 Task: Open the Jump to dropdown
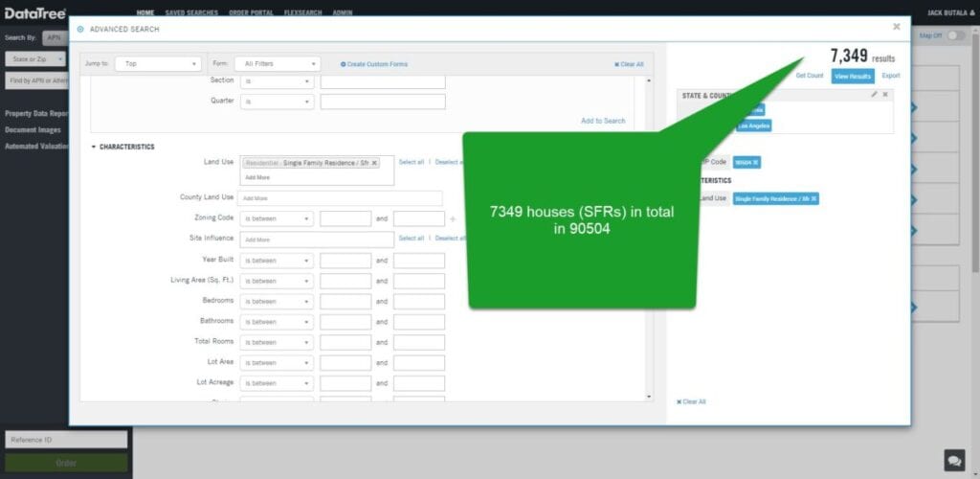(x=157, y=64)
